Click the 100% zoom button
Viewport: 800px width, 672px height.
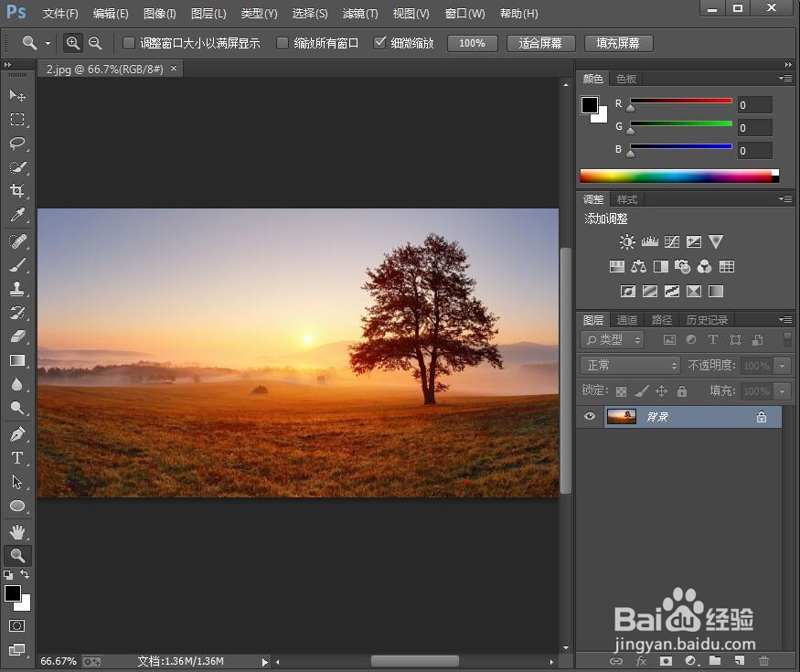point(473,43)
